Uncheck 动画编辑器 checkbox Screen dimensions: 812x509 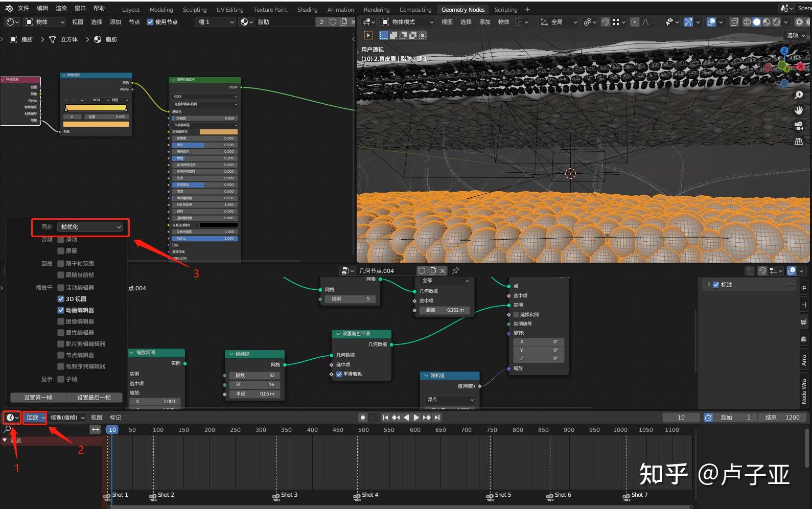pos(61,310)
